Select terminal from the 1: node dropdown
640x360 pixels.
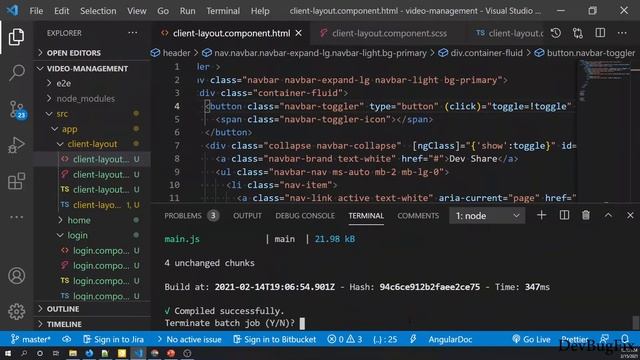point(487,216)
